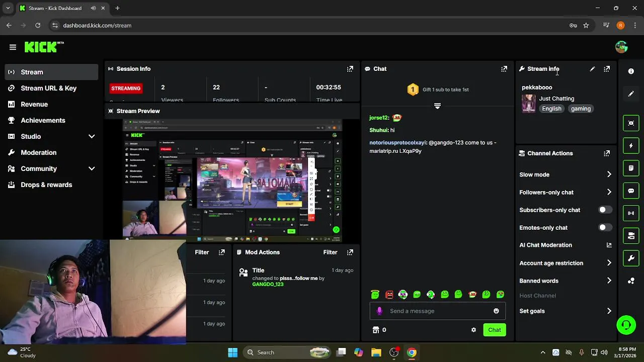
Task: Click username Shuhui in chat
Action: [378, 130]
